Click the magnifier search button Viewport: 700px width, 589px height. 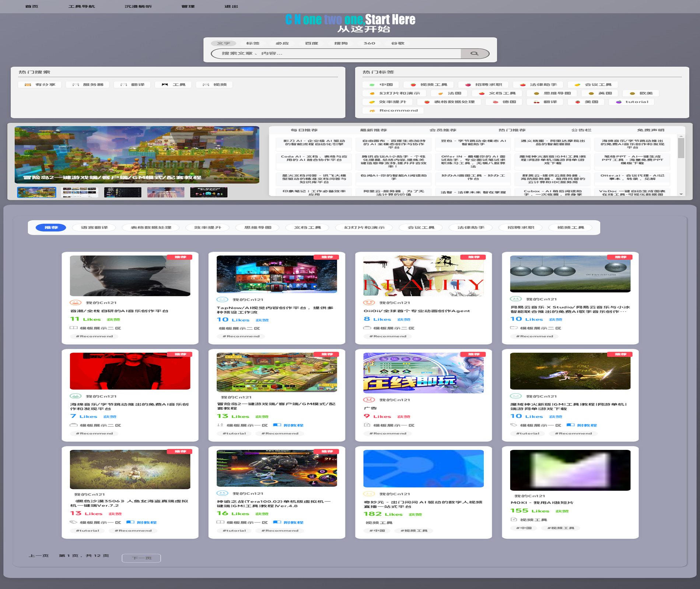pyautogui.click(x=475, y=54)
